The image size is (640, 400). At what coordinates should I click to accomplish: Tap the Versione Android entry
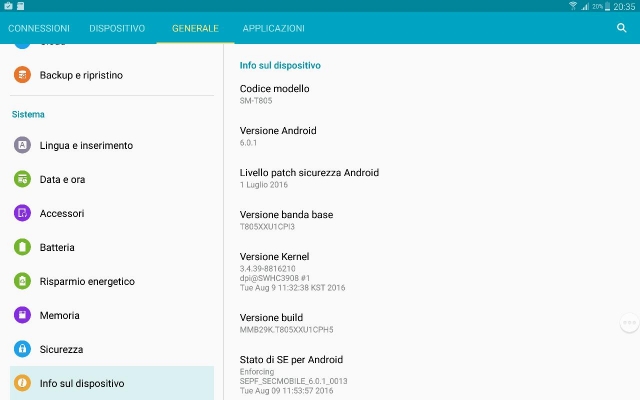(279, 136)
